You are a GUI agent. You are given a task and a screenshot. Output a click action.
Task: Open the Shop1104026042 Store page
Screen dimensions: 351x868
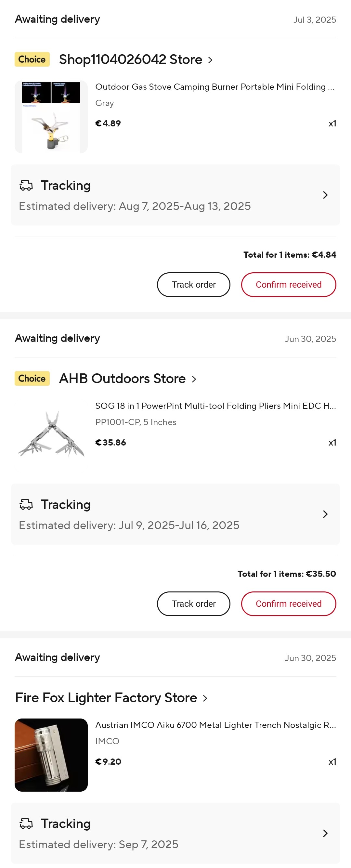(x=136, y=60)
